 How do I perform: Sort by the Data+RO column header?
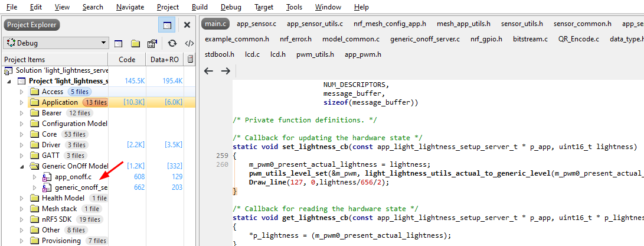coord(165,59)
